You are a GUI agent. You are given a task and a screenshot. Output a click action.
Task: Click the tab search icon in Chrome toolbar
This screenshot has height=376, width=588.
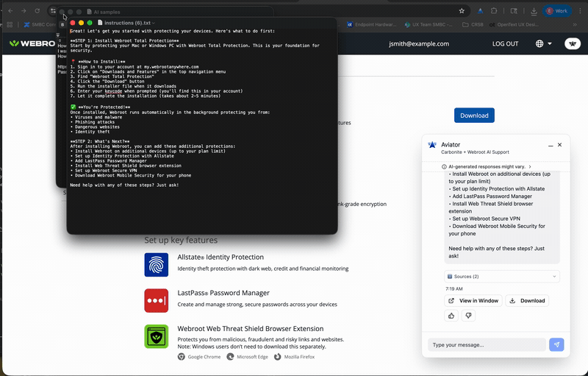[514, 11]
